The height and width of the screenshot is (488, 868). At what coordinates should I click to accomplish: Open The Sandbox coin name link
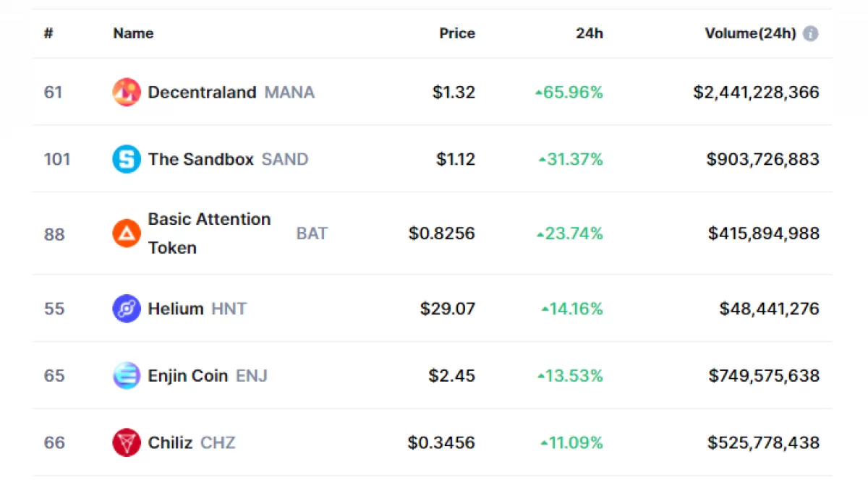pyautogui.click(x=200, y=159)
